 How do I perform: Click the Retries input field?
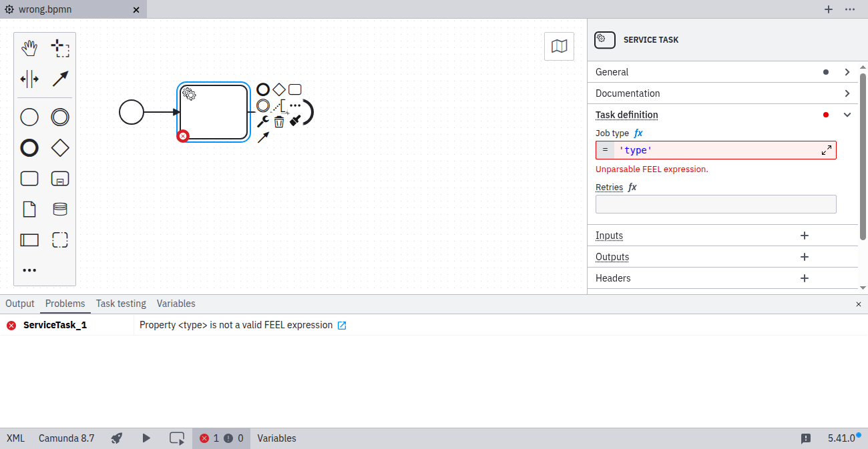click(715, 204)
